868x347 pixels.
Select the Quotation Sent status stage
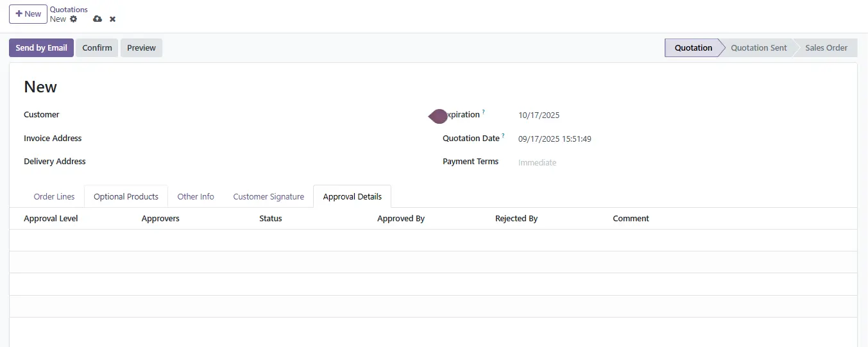758,48
